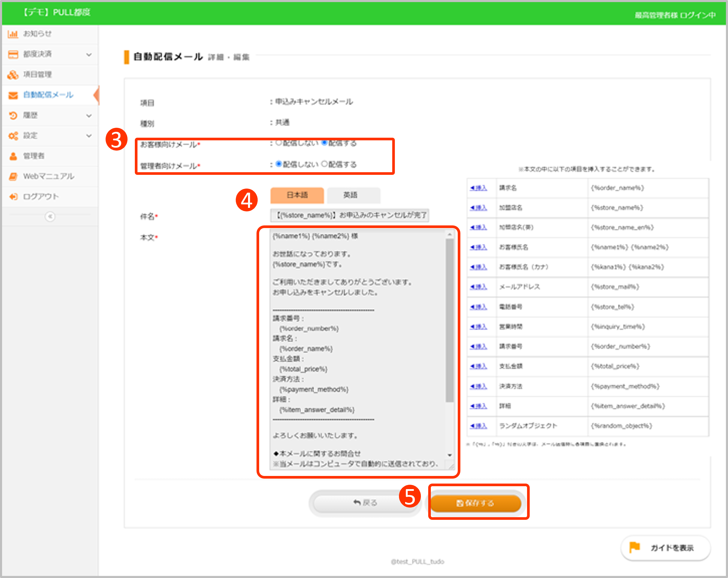Viewport: 728px width, 578px height.
Task: Click the 保存する save button
Action: pos(475,503)
